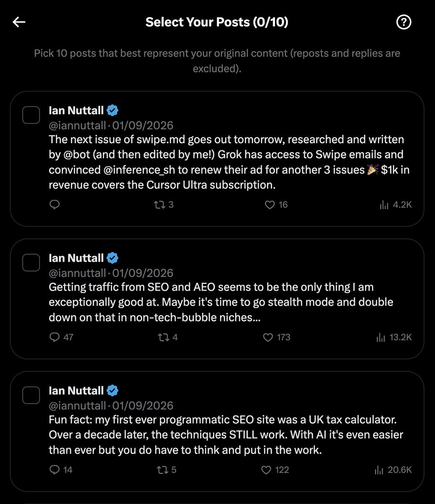Image resolution: width=435 pixels, height=504 pixels.
Task: View the 20.6K views analytics icon
Action: (x=379, y=470)
